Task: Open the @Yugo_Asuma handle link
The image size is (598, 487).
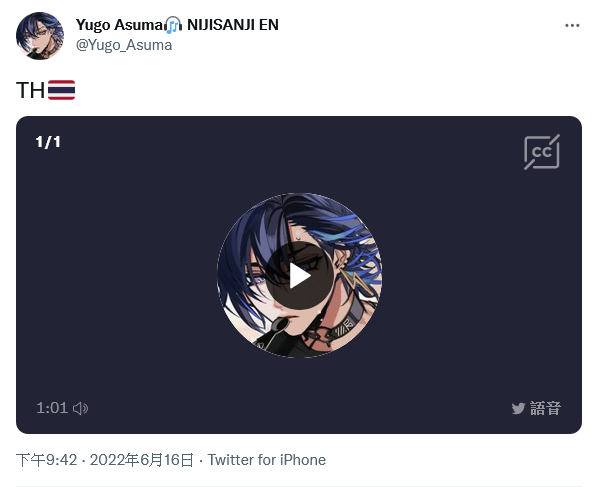Action: pos(124,45)
